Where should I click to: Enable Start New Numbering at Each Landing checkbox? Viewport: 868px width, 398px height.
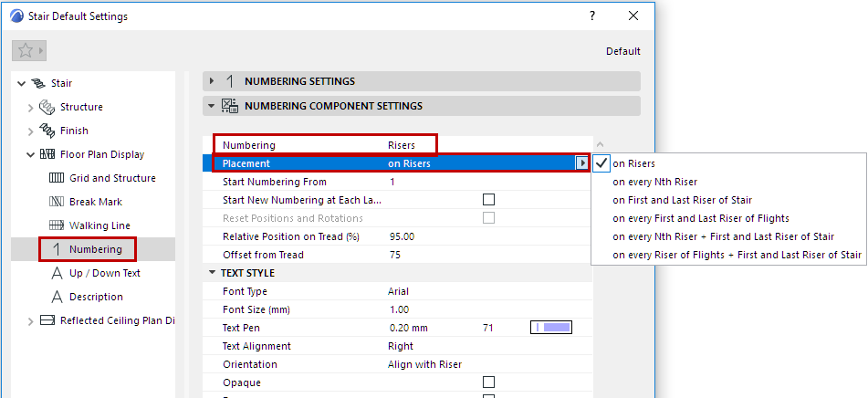point(488,200)
